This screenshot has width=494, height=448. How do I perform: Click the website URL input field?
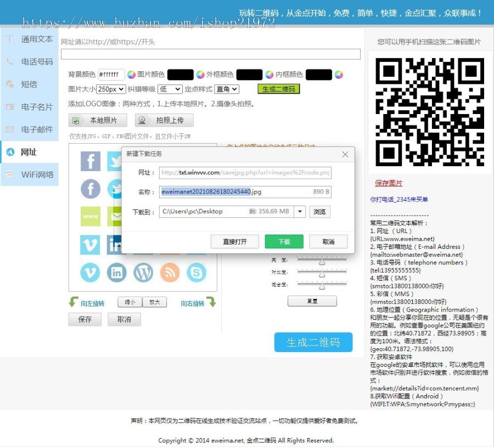pyautogui.click(x=210, y=54)
